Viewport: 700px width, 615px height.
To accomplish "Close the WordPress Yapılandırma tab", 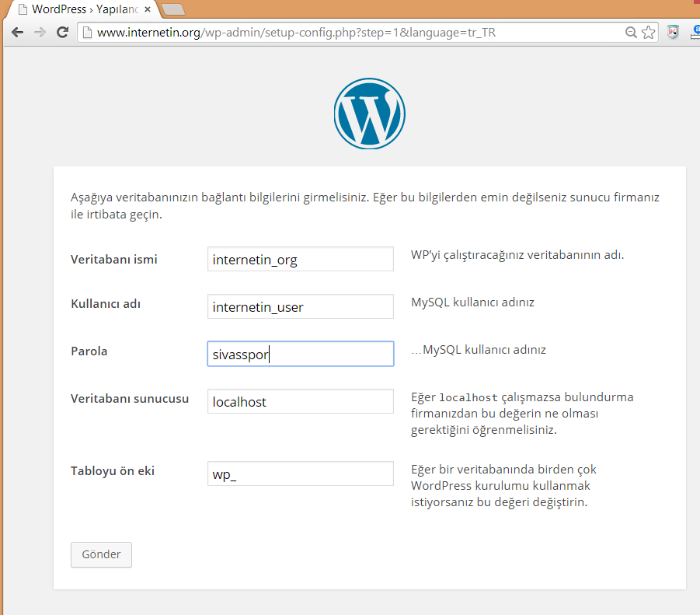I will tap(148, 9).
